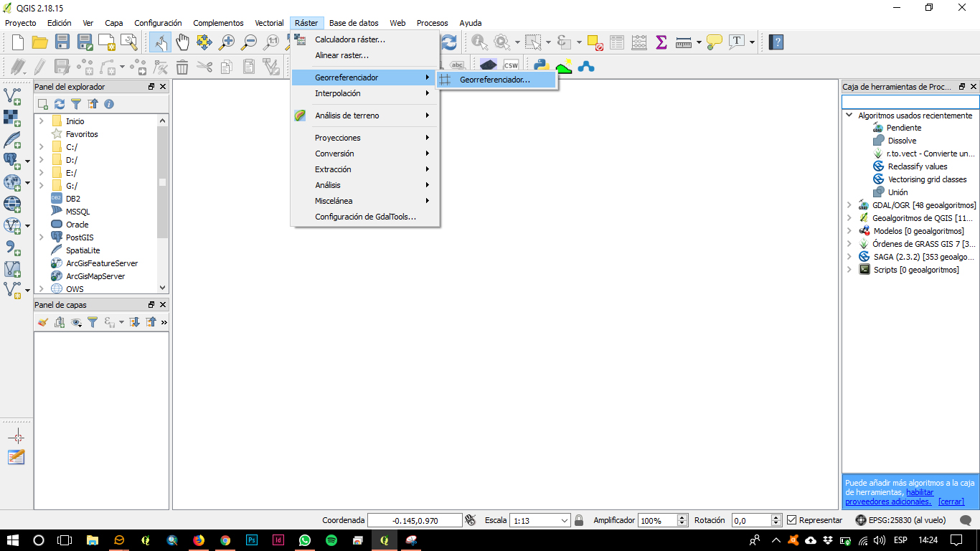Open the Help contents icon

pos(776,42)
